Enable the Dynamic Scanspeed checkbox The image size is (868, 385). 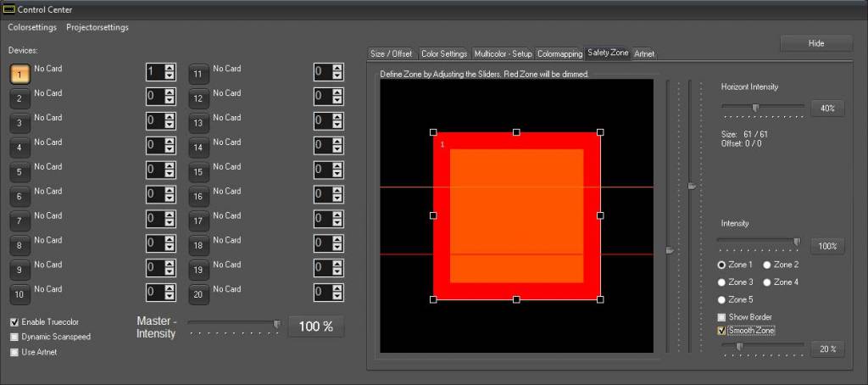pyautogui.click(x=14, y=337)
